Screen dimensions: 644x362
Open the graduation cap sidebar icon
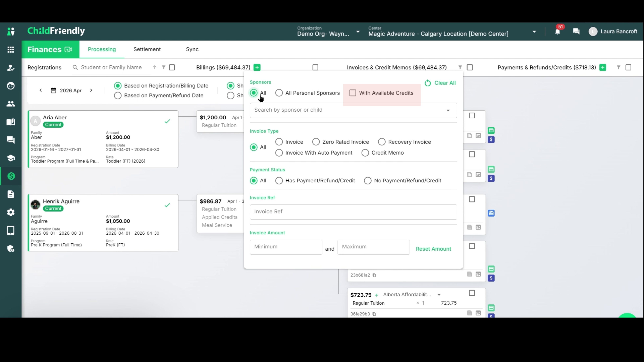click(x=11, y=158)
